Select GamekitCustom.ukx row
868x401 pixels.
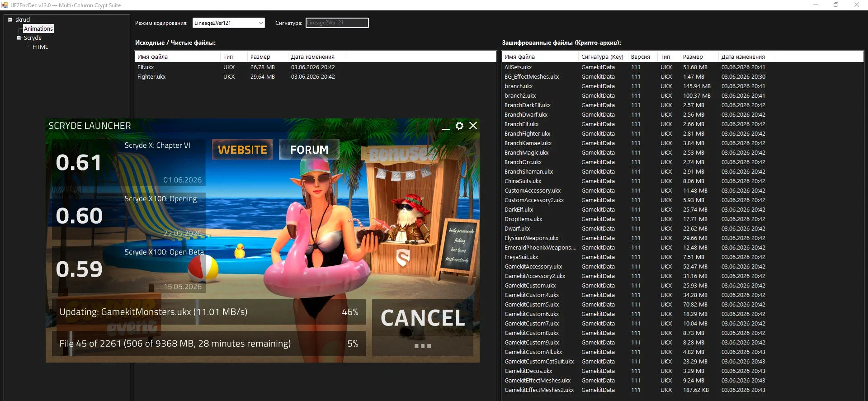click(683, 285)
